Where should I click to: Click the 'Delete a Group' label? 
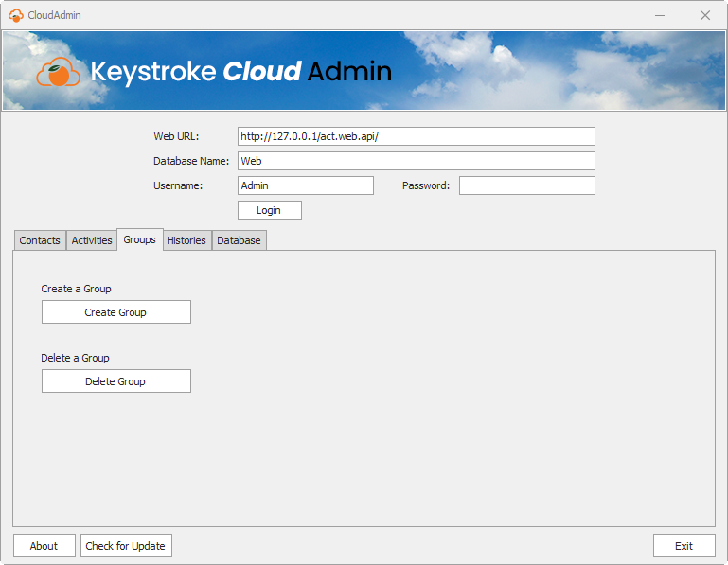75,358
